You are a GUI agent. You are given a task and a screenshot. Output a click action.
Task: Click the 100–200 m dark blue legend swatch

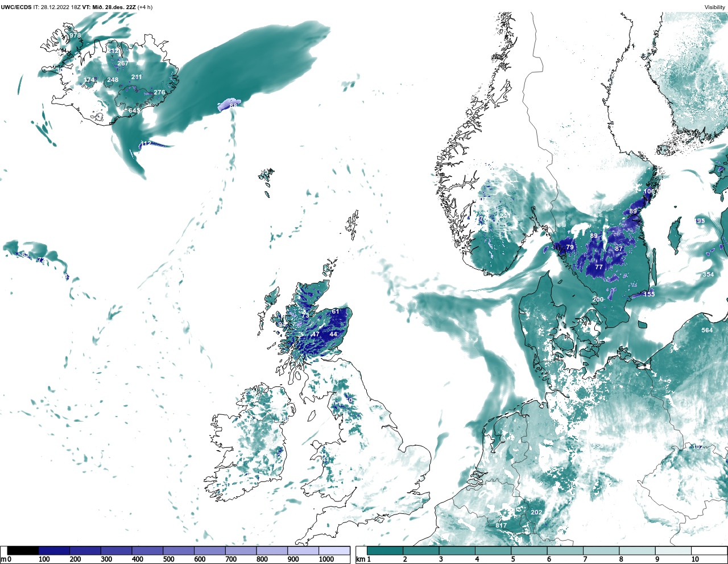pos(54,550)
